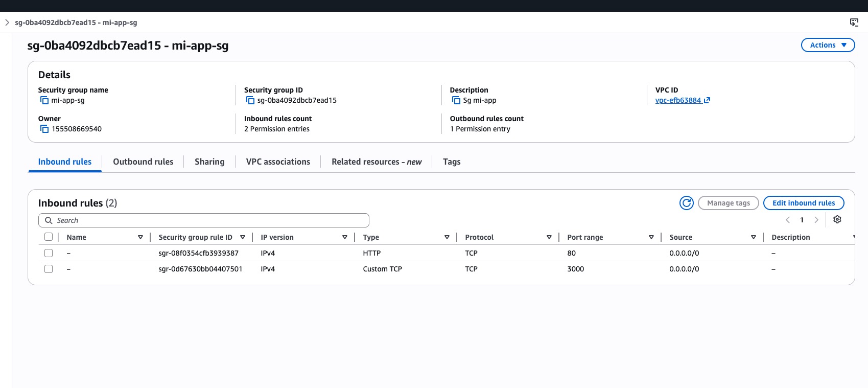The height and width of the screenshot is (388, 868).
Task: Click page number 1 in pagination
Action: [802, 220]
